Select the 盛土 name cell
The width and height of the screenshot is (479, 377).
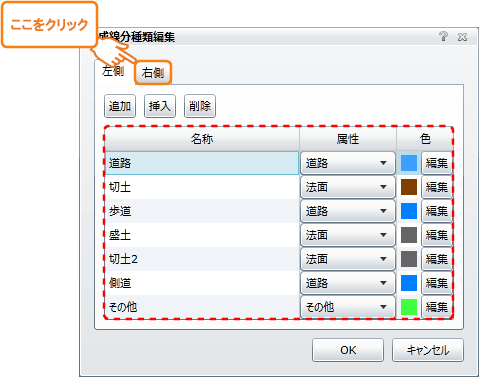[202, 235]
